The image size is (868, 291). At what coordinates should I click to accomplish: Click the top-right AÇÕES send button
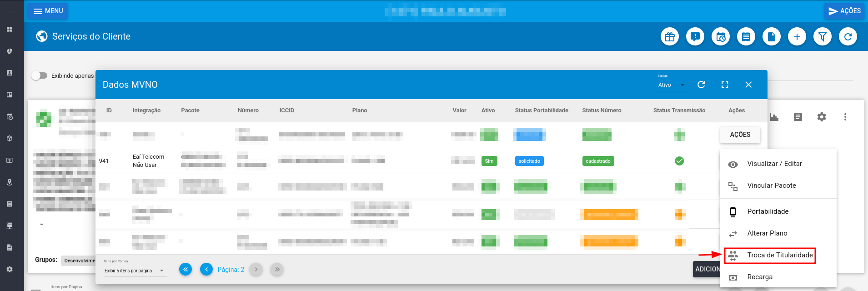(844, 11)
